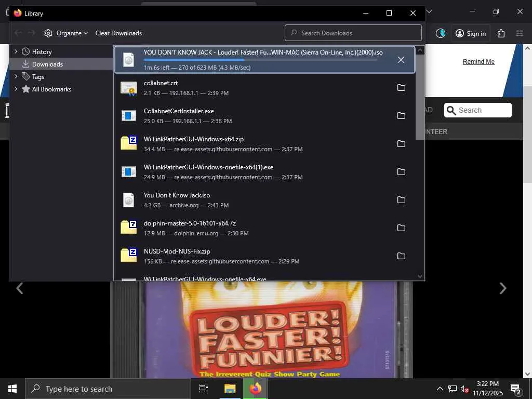
Task: Select the NUSD-Mod-NUS-Fix.zip entry
Action: [x=264, y=256]
